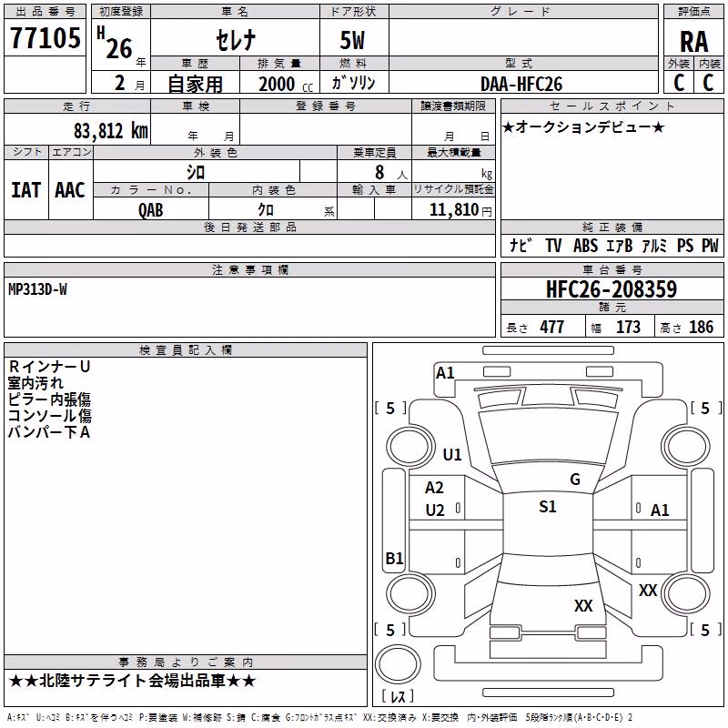
Task: Select the TV equipment item
Action: [x=553, y=245]
